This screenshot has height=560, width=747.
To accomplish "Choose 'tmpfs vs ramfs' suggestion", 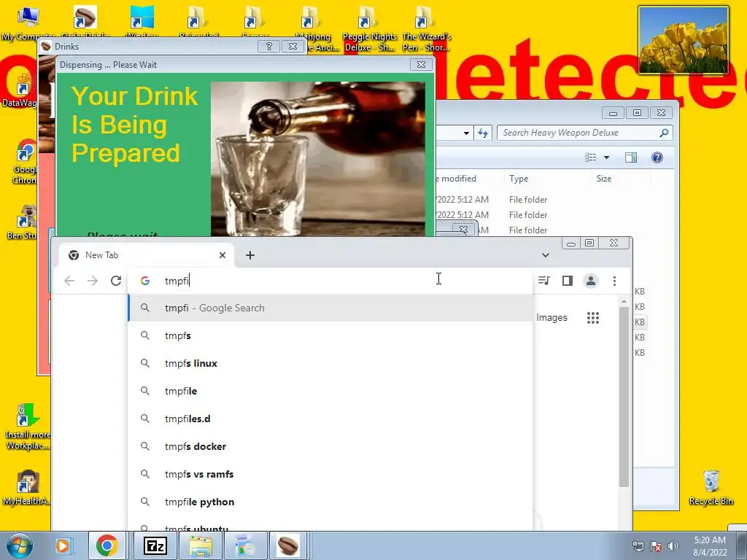I will pyautogui.click(x=330, y=474).
